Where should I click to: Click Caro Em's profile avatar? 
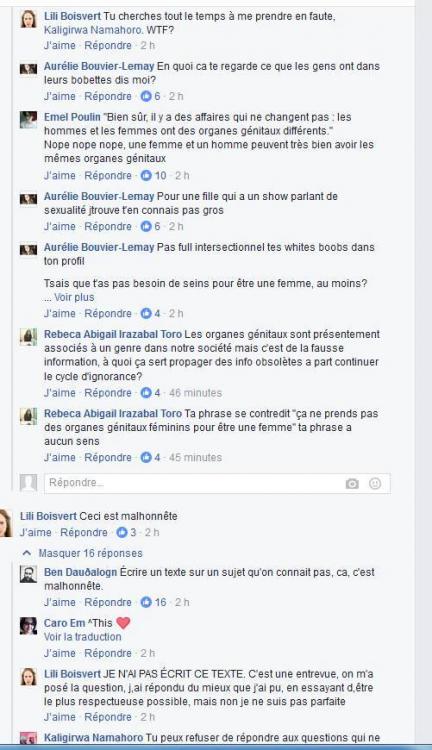click(x=28, y=626)
